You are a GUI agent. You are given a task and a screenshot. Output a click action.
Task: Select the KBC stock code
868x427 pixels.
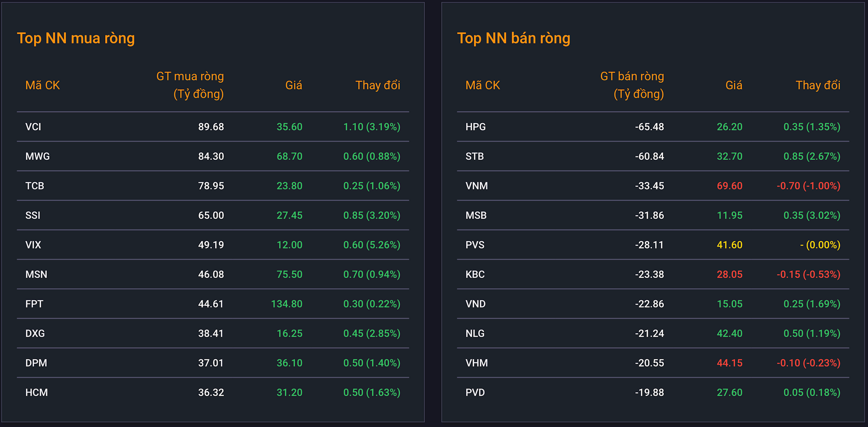475,275
